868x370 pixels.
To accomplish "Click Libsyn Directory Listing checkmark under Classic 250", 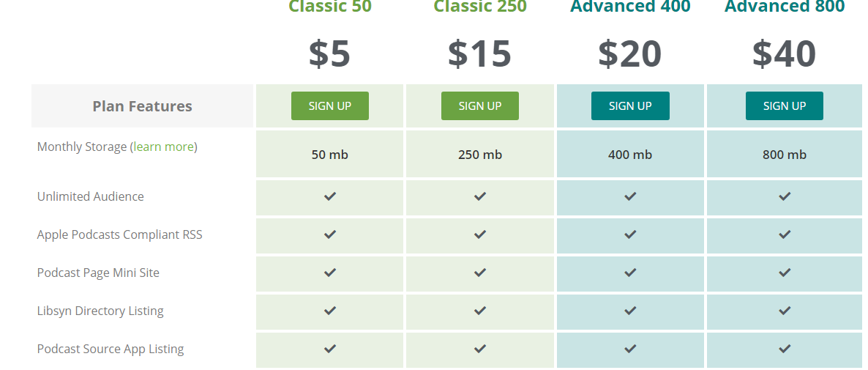I will click(x=480, y=311).
